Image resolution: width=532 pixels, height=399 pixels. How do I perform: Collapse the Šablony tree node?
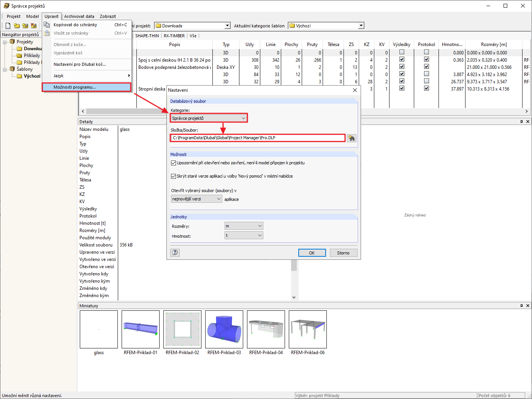[x=5, y=69]
